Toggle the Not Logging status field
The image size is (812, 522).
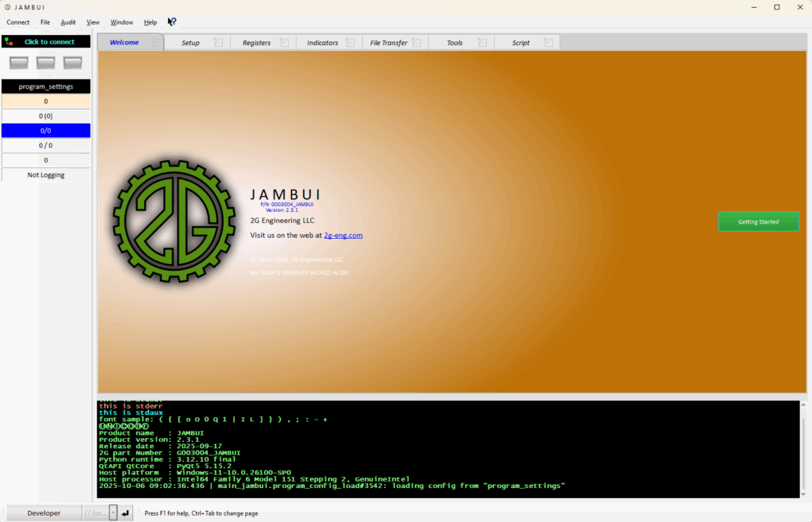(x=46, y=175)
